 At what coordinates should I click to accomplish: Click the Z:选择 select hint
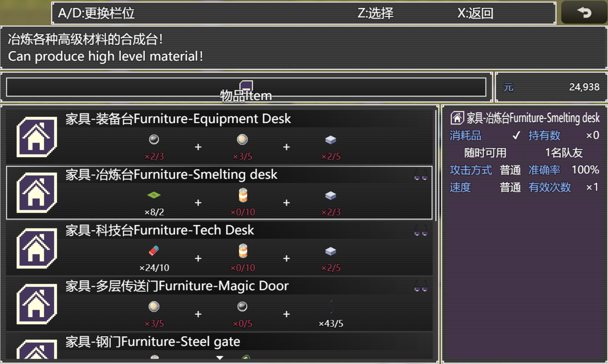tap(375, 13)
